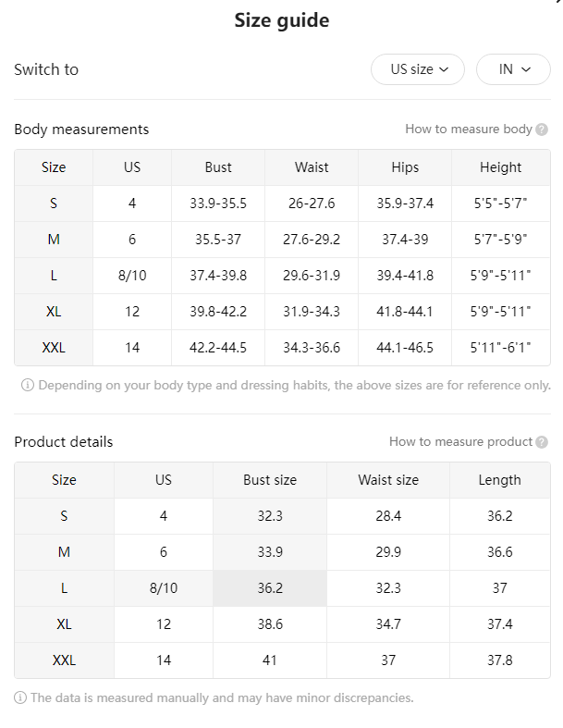Image resolution: width=563 pixels, height=728 pixels.
Task: Open How to measure product link
Action: coord(460,441)
